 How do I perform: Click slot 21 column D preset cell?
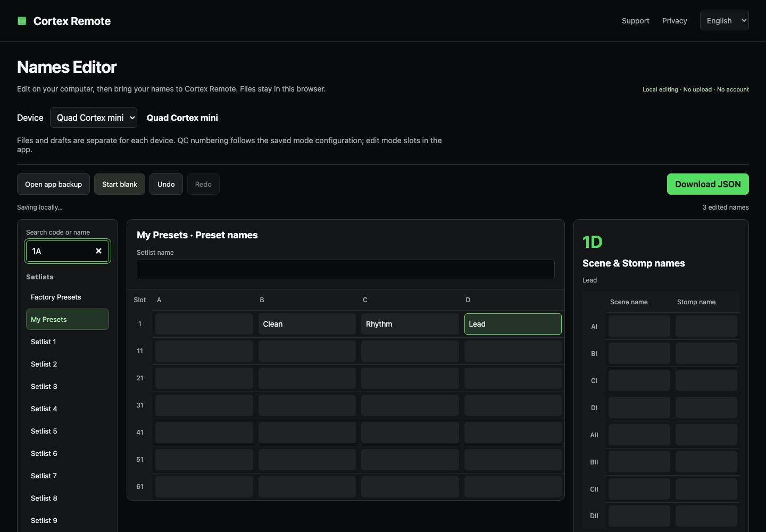[513, 378]
